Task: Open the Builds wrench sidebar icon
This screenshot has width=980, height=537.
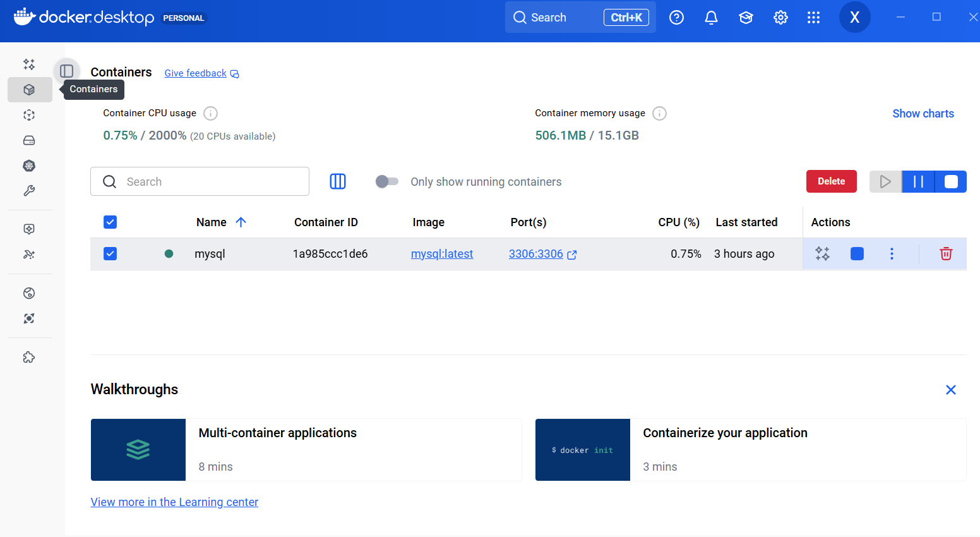Action: pos(29,191)
